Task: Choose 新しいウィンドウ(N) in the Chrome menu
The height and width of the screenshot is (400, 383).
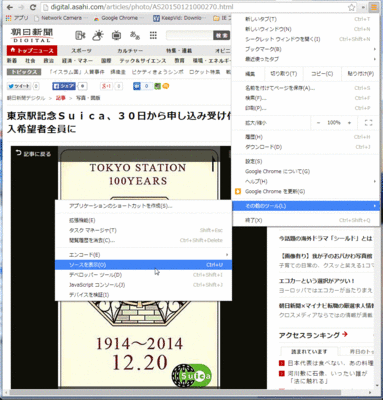Action: click(x=305, y=29)
